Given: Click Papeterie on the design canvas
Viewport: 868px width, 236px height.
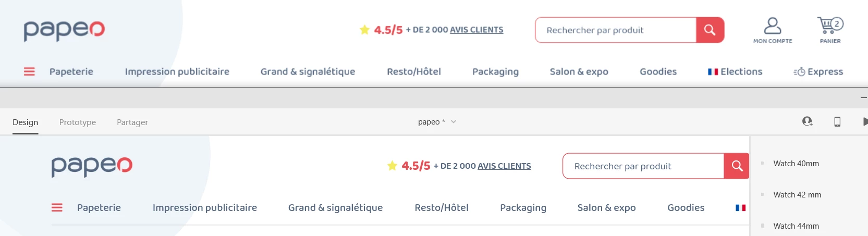Looking at the screenshot, I should pos(99,208).
